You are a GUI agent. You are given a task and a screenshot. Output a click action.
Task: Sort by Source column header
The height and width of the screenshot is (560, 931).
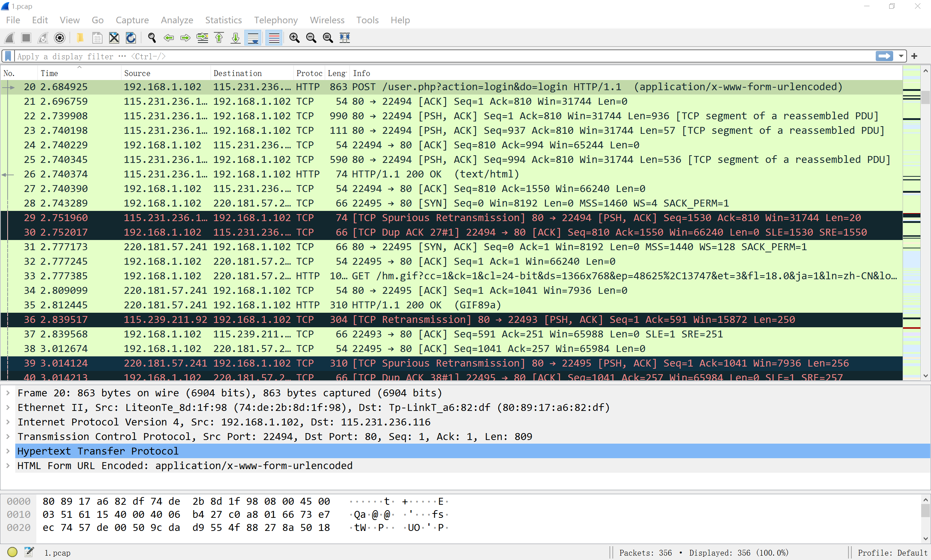166,73
